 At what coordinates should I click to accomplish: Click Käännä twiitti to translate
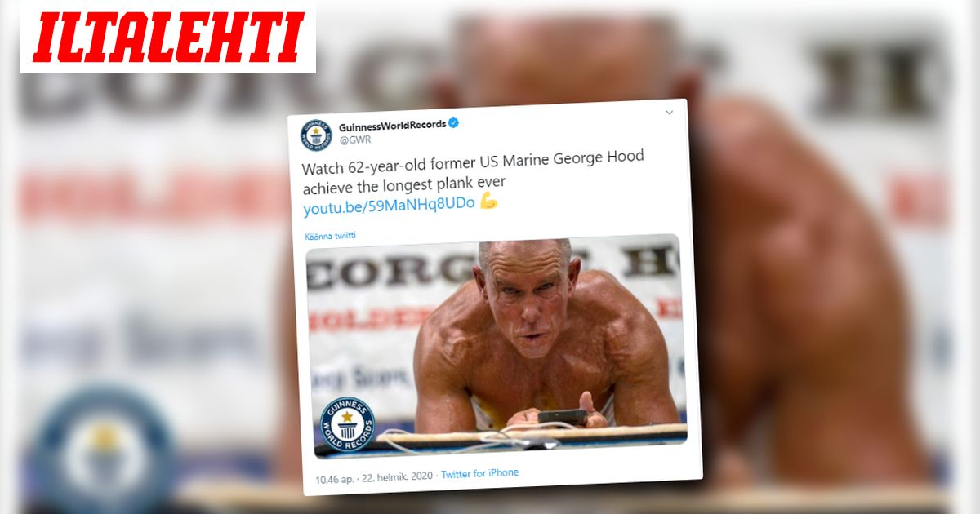tap(330, 236)
